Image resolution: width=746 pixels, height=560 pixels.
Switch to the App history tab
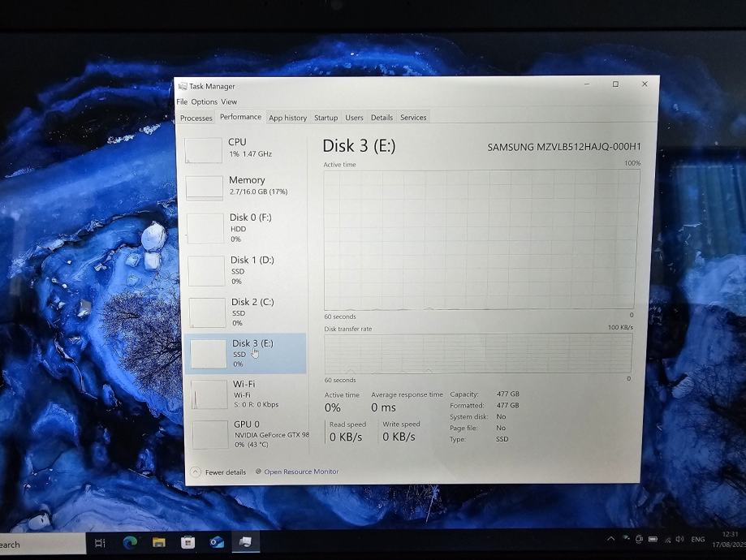pyautogui.click(x=287, y=118)
